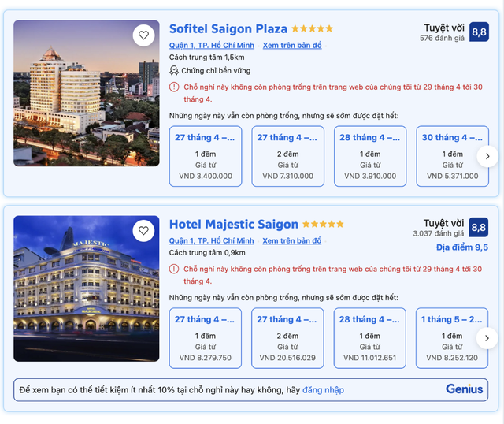The image size is (504, 424).
Task: Open Sofitel's Xem trên bản đồ link
Action: click(x=292, y=46)
